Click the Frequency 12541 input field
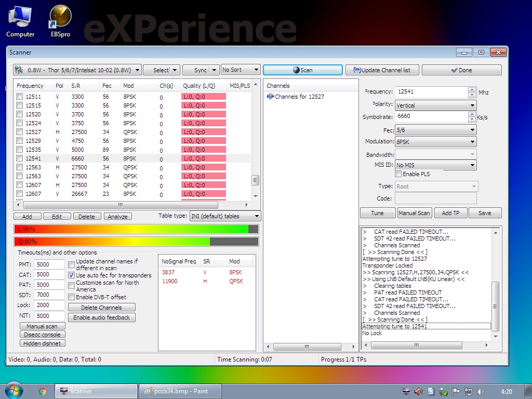Image resolution: width=532 pixels, height=399 pixels. tap(432, 91)
